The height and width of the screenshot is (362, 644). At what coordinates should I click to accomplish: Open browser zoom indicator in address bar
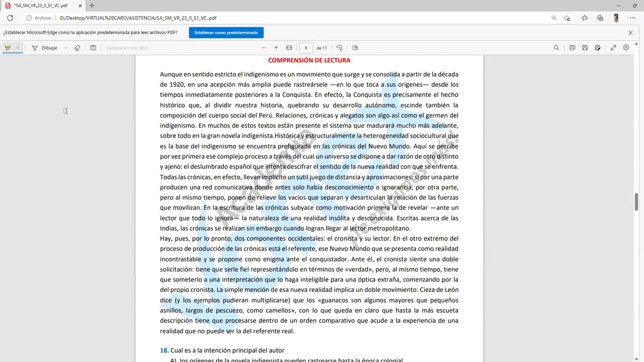coord(554,18)
